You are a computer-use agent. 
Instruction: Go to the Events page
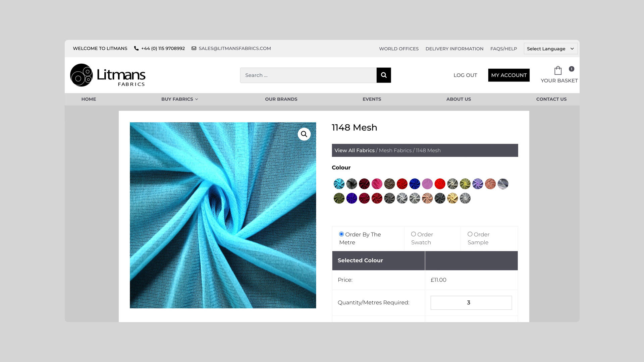pyautogui.click(x=372, y=99)
